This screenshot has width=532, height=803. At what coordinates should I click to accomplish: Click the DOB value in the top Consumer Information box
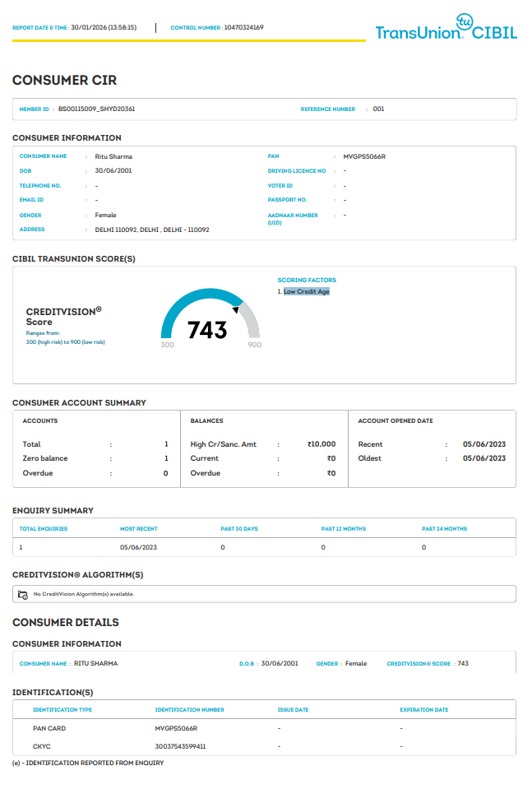click(x=113, y=170)
